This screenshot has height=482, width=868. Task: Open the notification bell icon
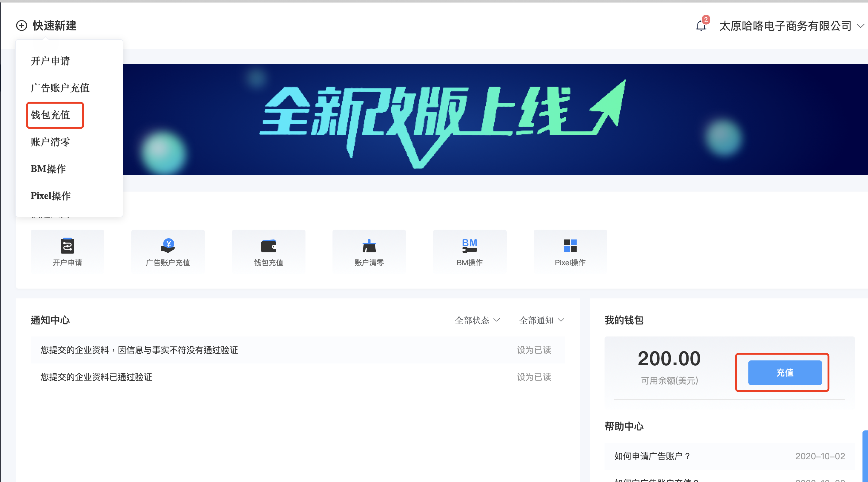point(701,25)
